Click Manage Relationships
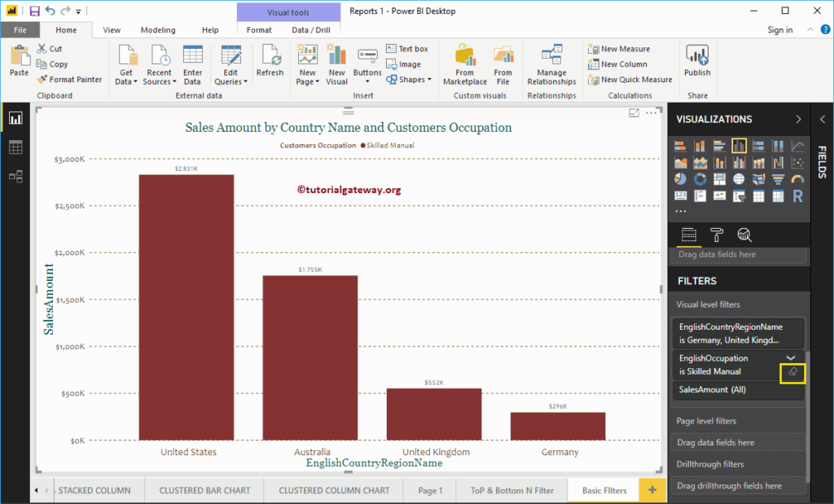This screenshot has width=834, height=504. point(551,65)
